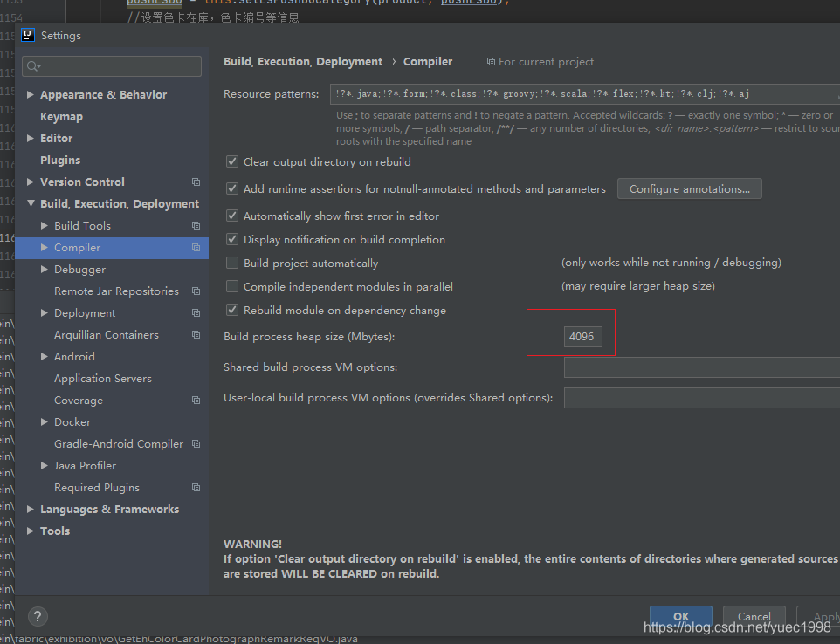
Task: Click the Build process heap size field
Action: coord(582,336)
